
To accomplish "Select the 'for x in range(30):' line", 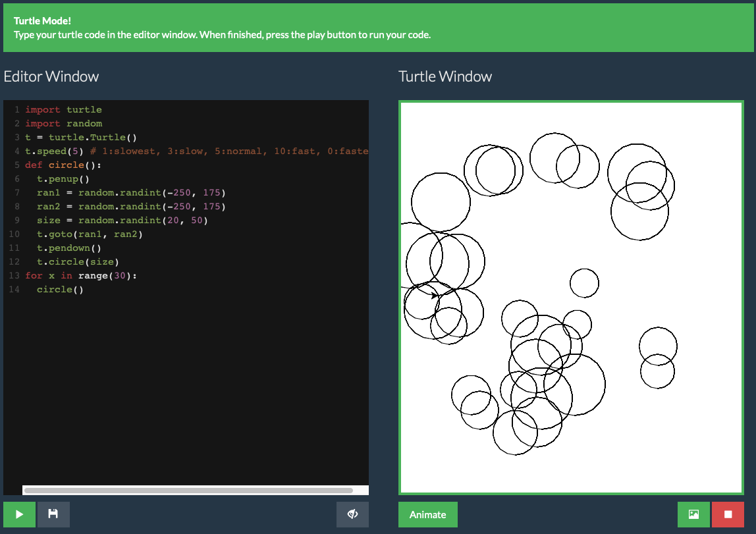I will click(81, 276).
